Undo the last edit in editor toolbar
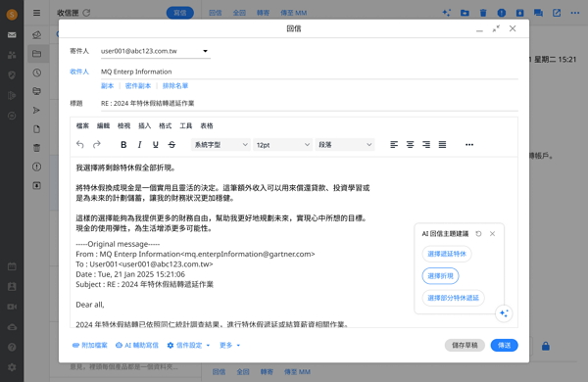The width and height of the screenshot is (588, 382). point(80,145)
